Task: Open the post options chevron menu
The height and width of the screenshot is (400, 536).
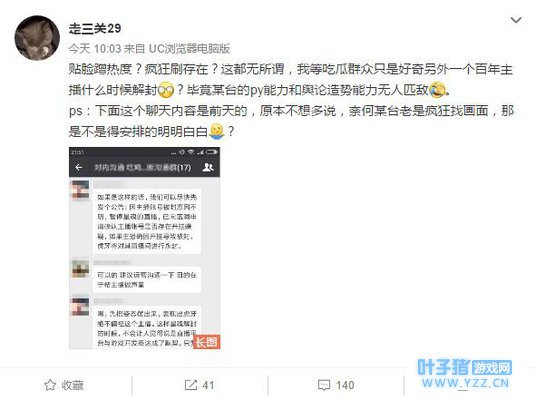Action: click(x=516, y=20)
